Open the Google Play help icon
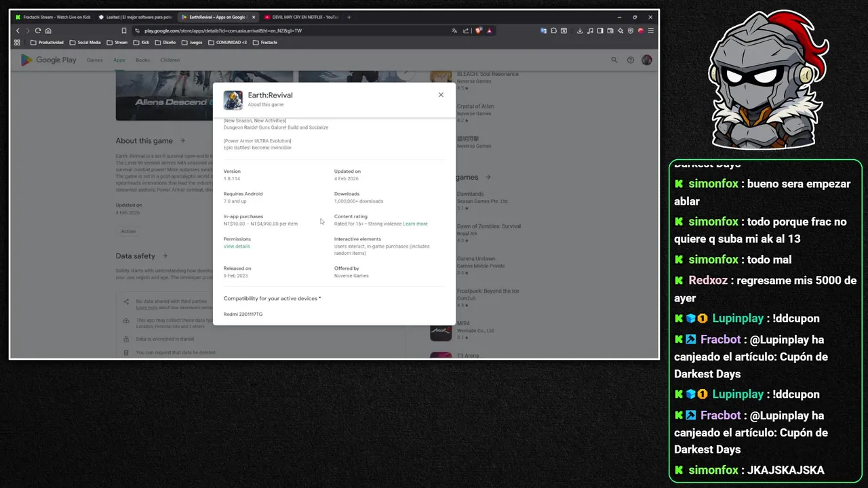Viewport: 868px width, 488px height. pyautogui.click(x=630, y=60)
